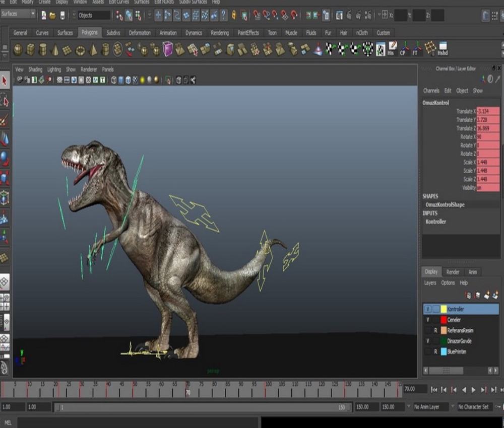This screenshot has width=504, height=428.
Task: Toggle visibility of the Kontroller layer
Action: point(428,309)
